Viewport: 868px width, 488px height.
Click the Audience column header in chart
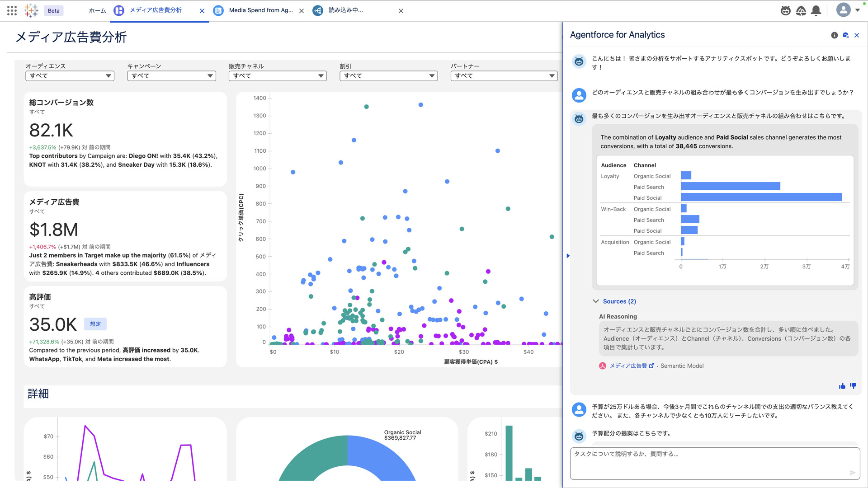tap(613, 165)
